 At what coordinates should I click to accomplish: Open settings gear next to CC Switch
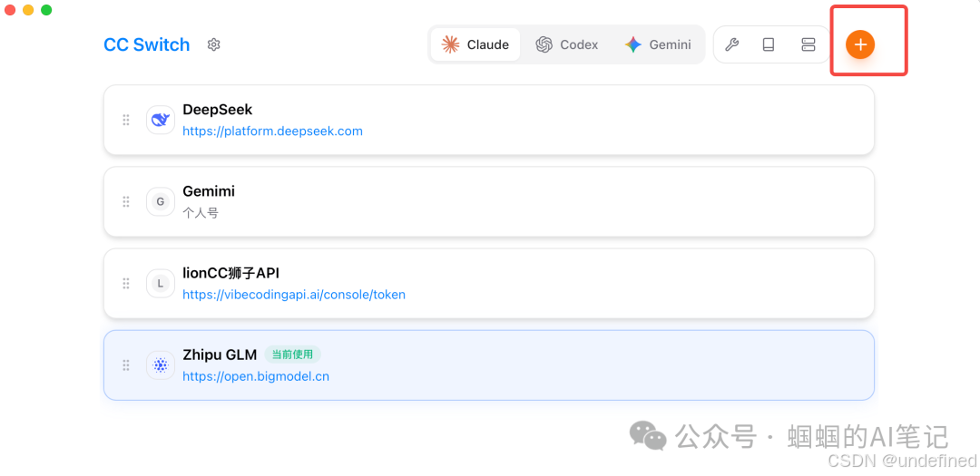coord(214,44)
